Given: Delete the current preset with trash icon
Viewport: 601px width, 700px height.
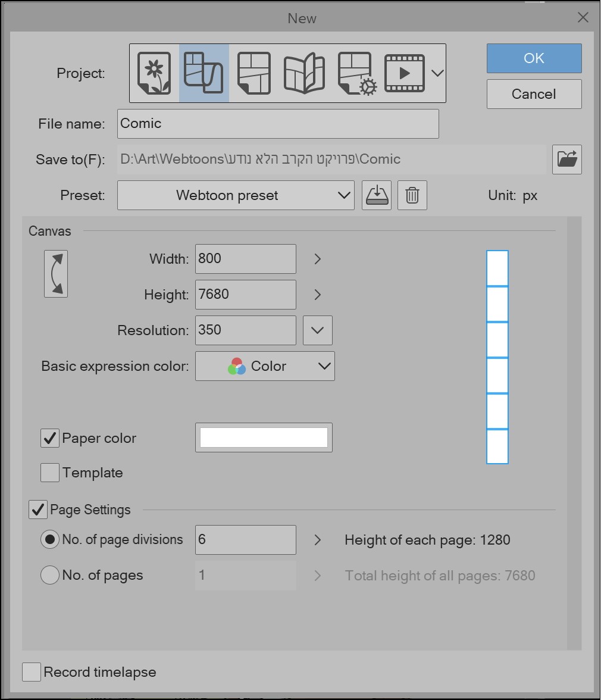Looking at the screenshot, I should tap(412, 195).
